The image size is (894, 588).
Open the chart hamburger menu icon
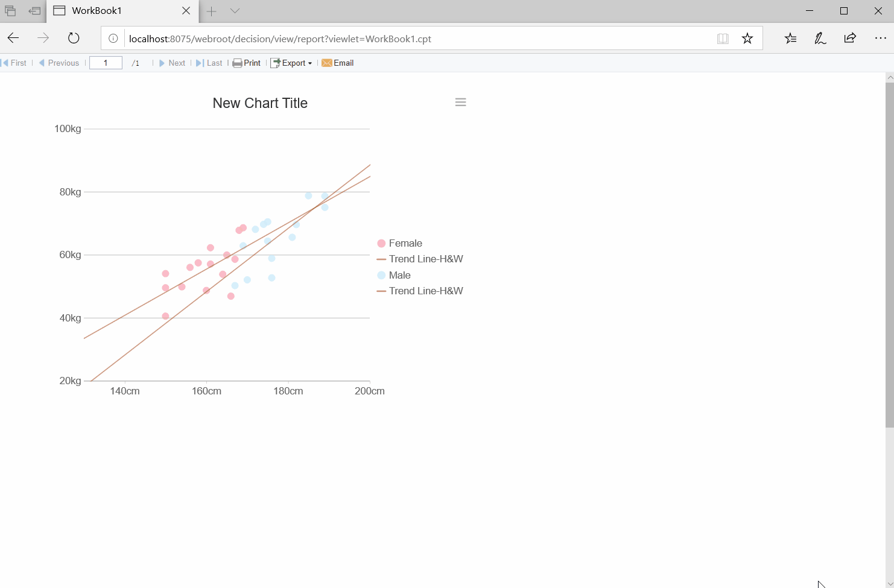pyautogui.click(x=460, y=103)
